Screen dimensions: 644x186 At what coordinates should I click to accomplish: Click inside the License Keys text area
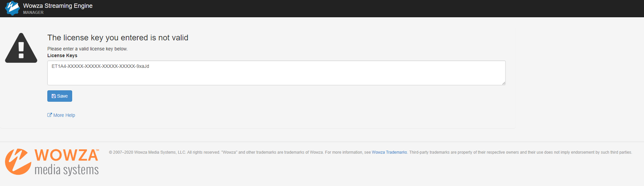click(x=276, y=73)
